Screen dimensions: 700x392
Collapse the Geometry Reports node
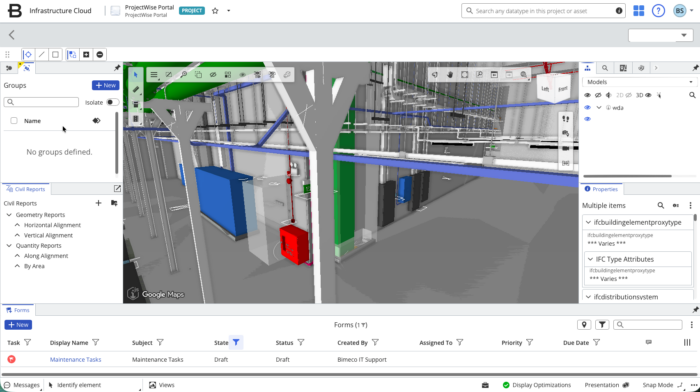click(9, 215)
